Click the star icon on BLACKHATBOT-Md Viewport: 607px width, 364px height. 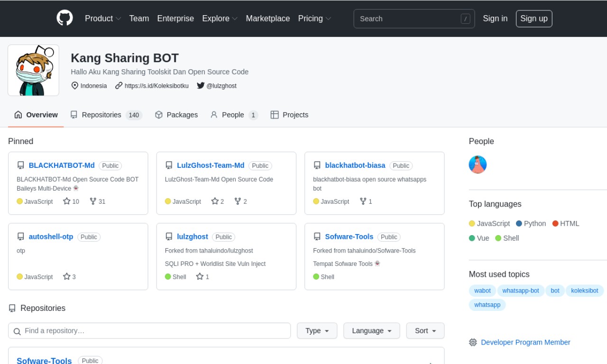point(66,201)
